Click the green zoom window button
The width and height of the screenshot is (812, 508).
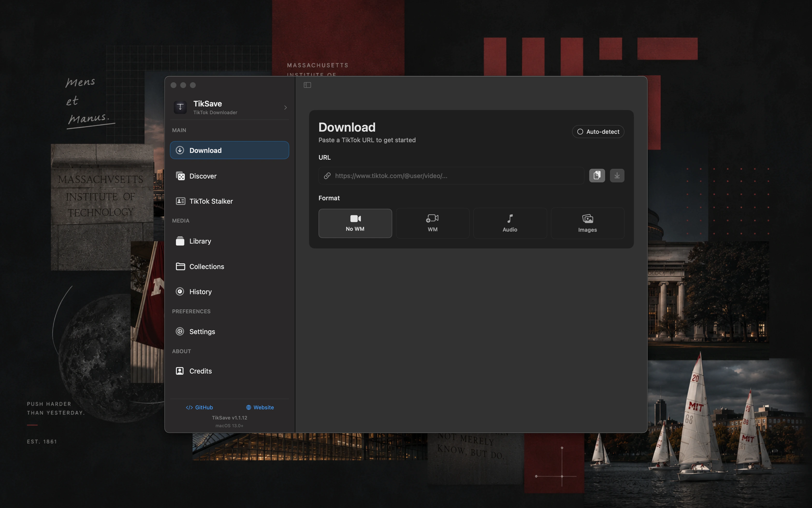pos(193,85)
